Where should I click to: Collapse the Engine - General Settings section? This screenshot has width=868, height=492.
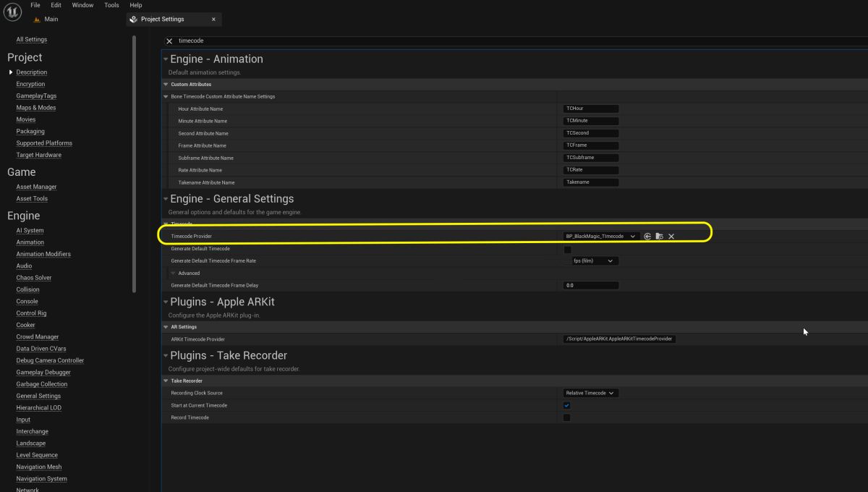(166, 199)
